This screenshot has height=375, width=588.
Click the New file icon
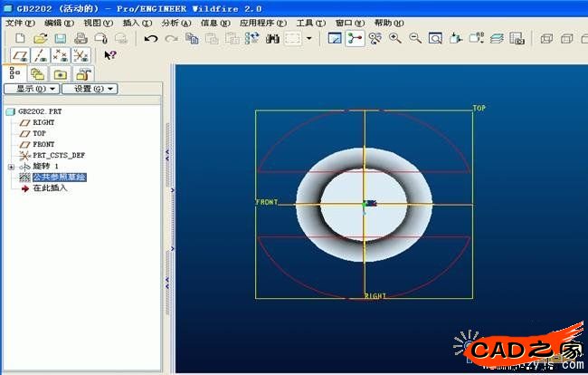click(x=21, y=38)
